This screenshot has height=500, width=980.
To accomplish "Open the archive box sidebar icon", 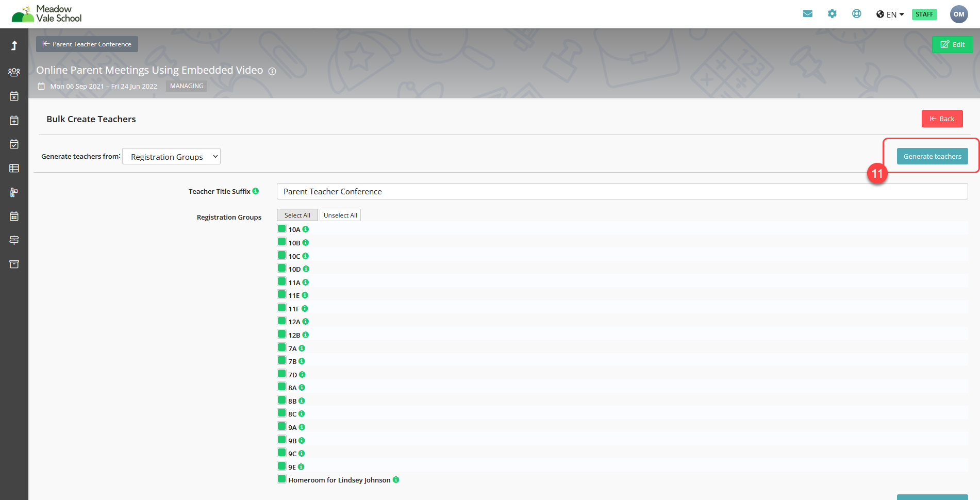I will click(14, 264).
